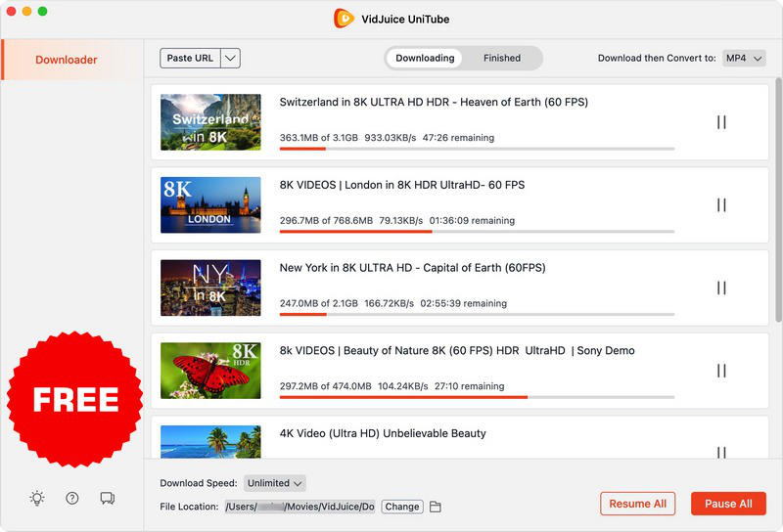Click the red butterfly 8K HDR thumbnail

pos(210,371)
